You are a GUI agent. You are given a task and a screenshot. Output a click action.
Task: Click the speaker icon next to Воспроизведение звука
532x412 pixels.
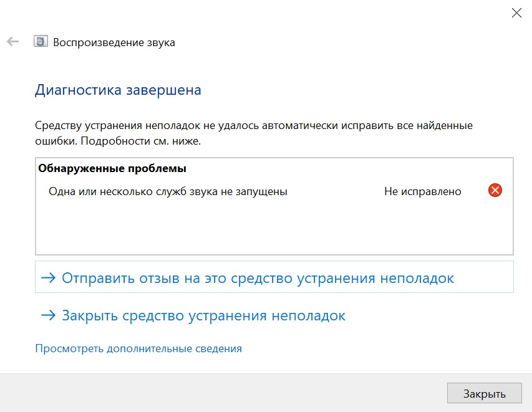click(41, 42)
